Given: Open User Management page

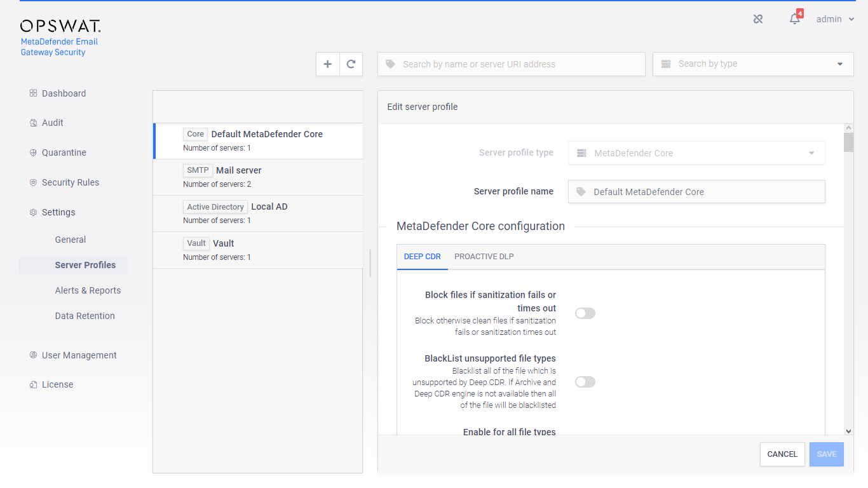Looking at the screenshot, I should point(79,355).
